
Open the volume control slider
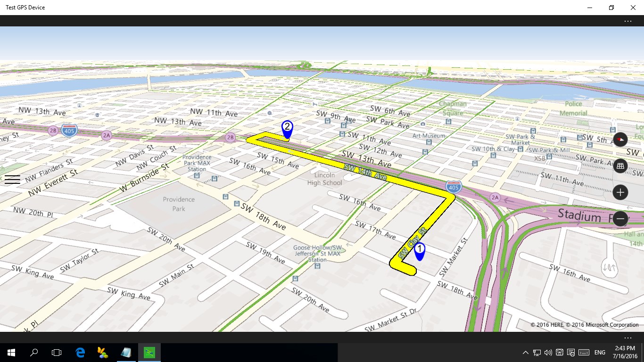(x=548, y=352)
